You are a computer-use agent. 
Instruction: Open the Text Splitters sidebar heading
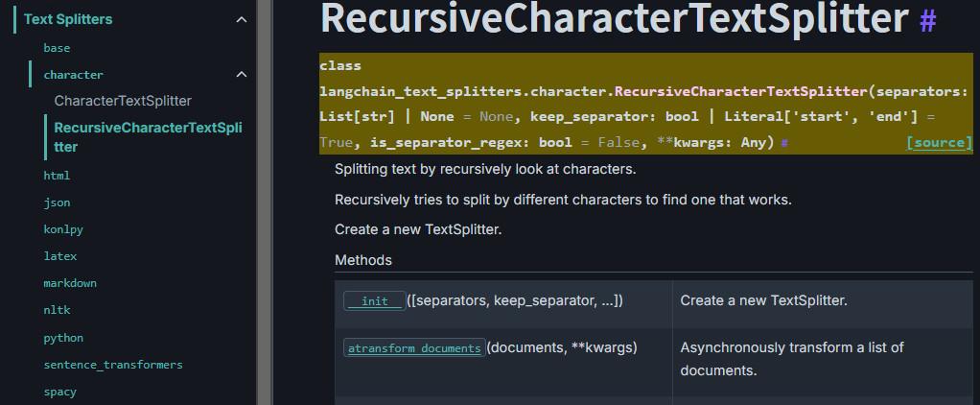click(x=68, y=19)
